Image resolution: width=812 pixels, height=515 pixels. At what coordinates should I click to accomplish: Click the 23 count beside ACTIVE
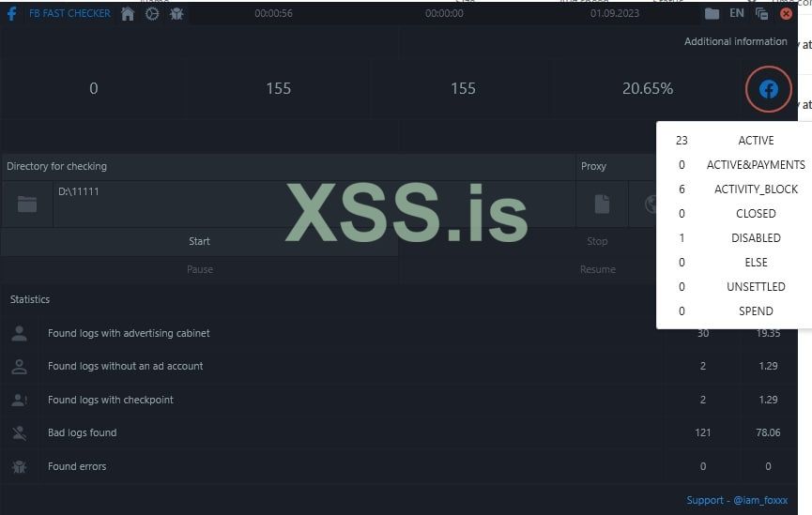[682, 141]
